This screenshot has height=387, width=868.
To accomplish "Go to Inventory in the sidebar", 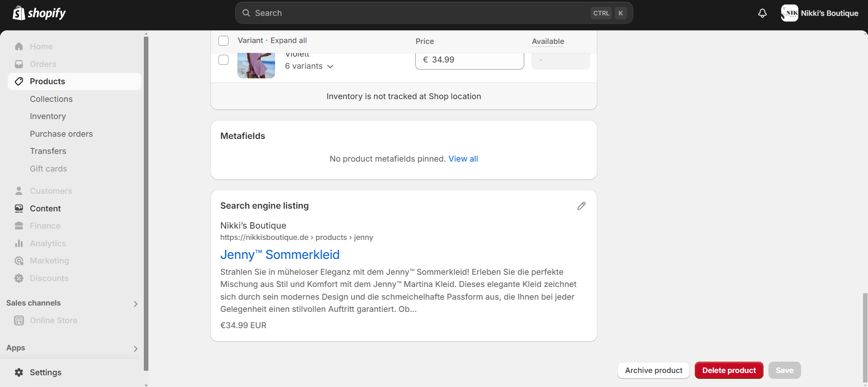I will 48,116.
